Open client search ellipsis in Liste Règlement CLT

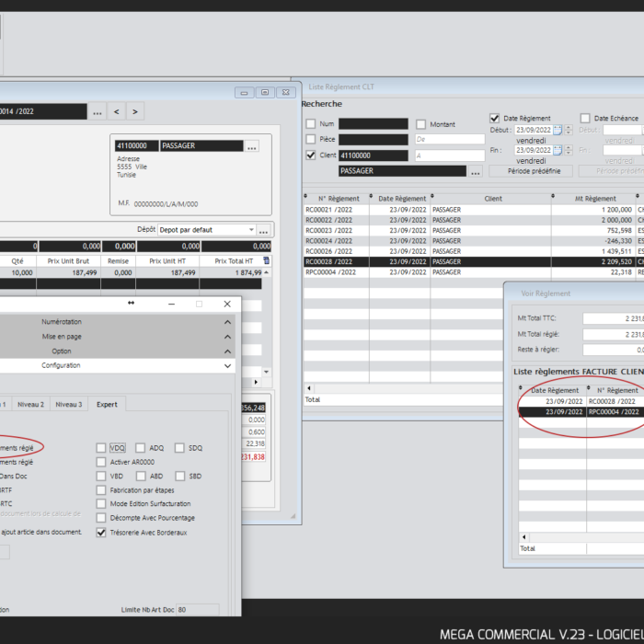click(x=476, y=171)
